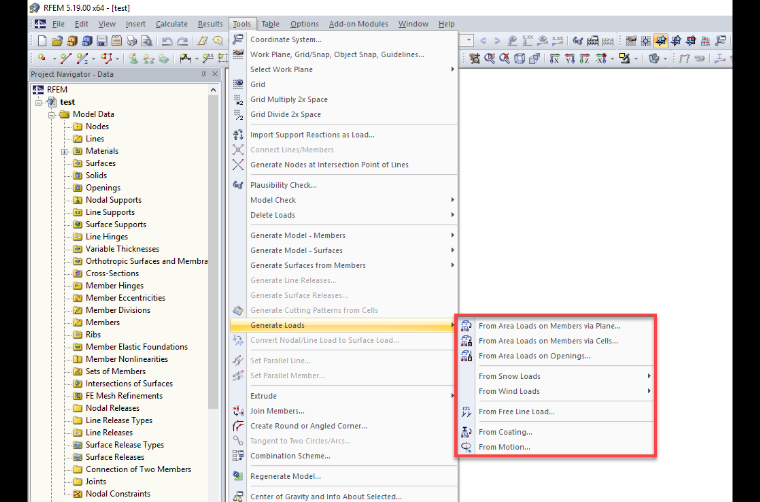Screen dimensions: 760x502
Task: Select the Cross-Sections tree item
Action: click(x=106, y=273)
